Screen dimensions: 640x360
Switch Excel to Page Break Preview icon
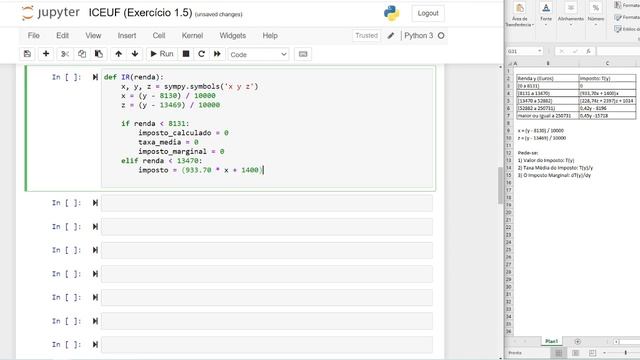click(x=592, y=353)
